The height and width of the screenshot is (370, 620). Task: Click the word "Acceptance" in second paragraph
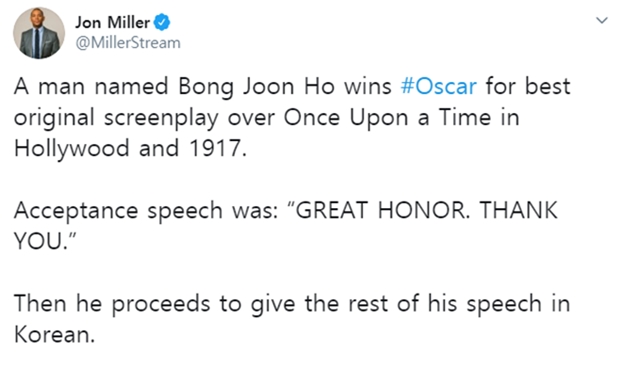click(x=76, y=211)
